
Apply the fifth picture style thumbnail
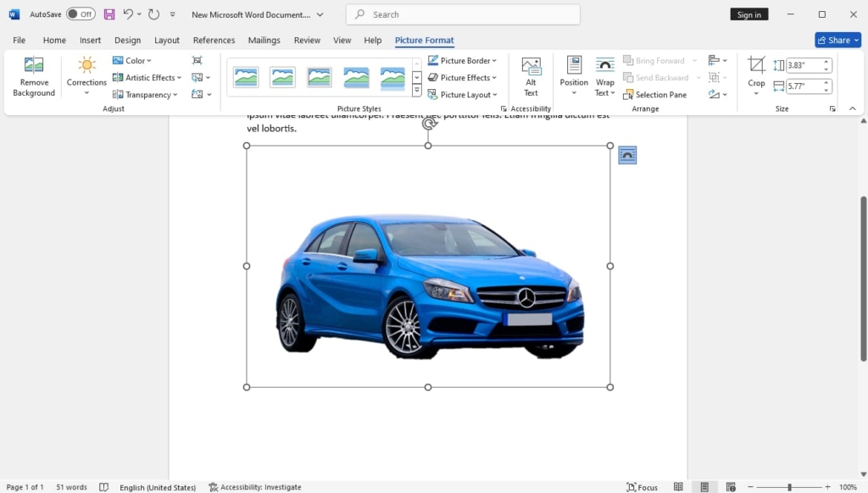(392, 77)
